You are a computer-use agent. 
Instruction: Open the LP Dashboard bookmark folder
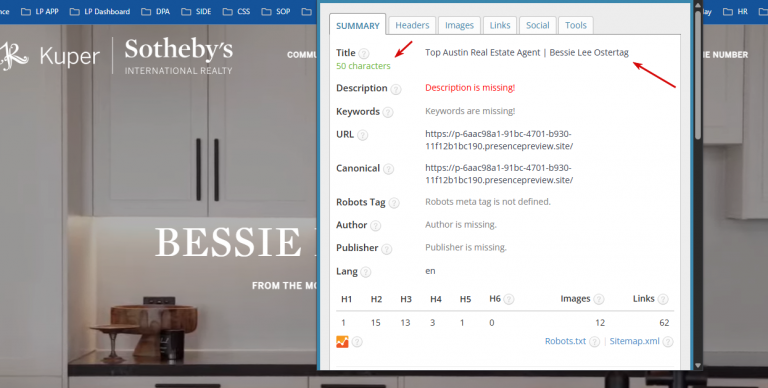click(x=100, y=11)
